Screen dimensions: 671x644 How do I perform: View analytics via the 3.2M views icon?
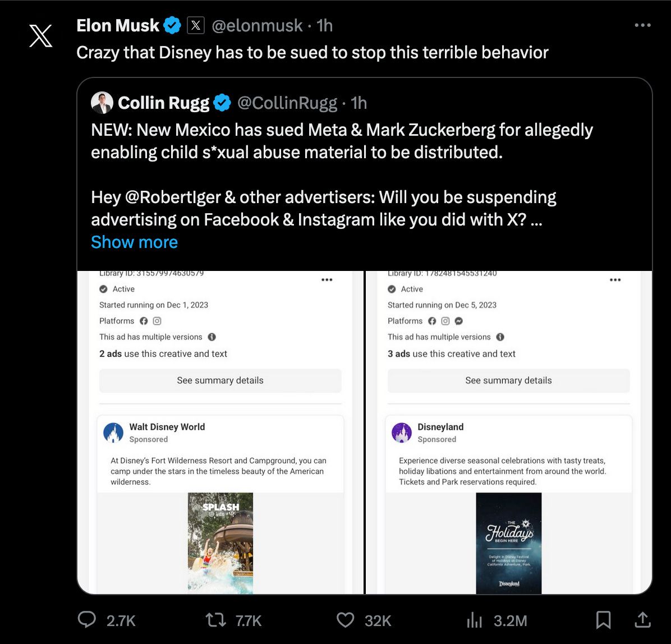point(475,620)
